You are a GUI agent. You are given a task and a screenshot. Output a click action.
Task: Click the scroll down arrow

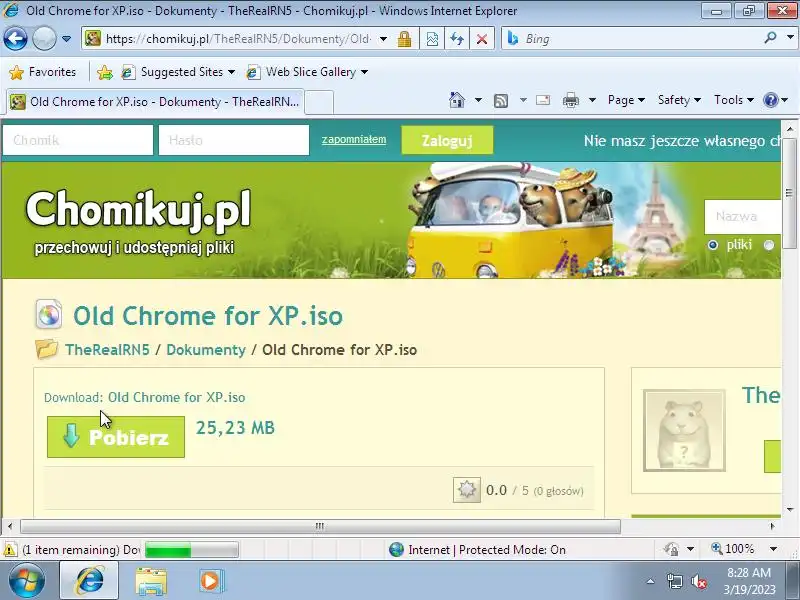[790, 509]
